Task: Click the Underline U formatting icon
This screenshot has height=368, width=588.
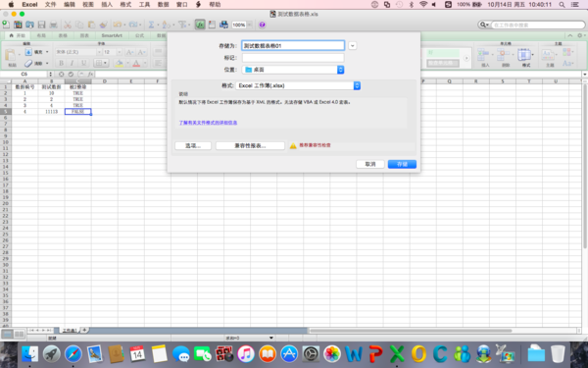Action: [x=83, y=63]
